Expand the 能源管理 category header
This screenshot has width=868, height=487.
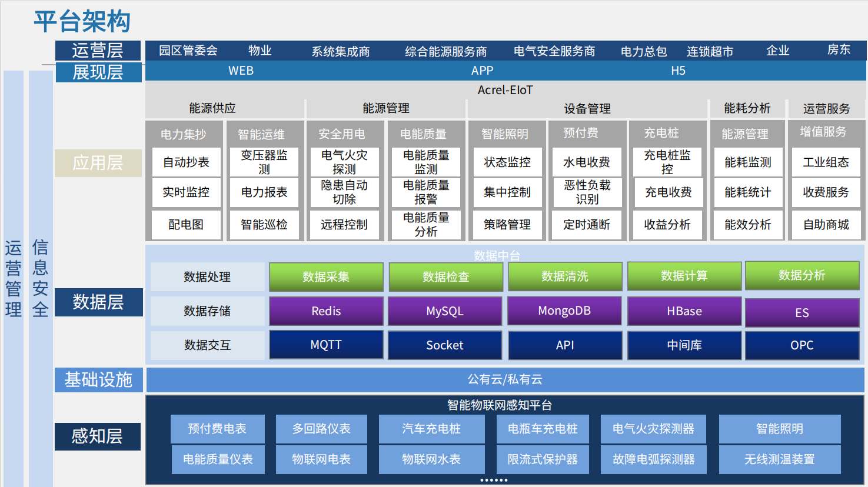tap(386, 108)
